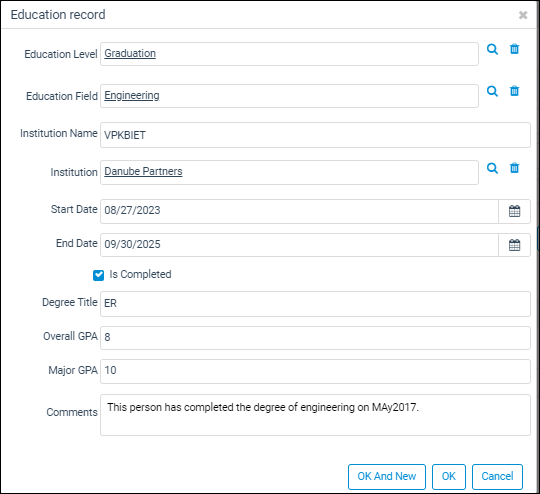Image resolution: width=540 pixels, height=494 pixels.
Task: Open search lookup for Education Level
Action: [x=492, y=49]
